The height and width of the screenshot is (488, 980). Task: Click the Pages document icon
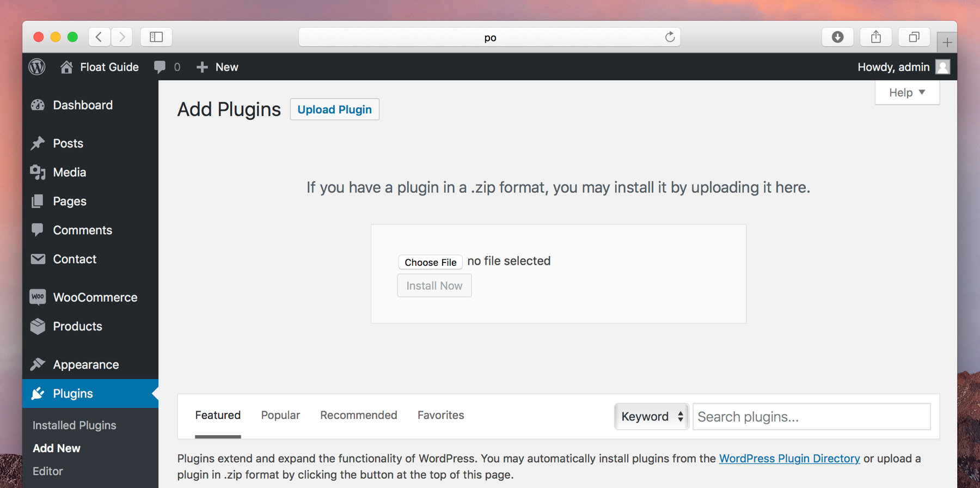pyautogui.click(x=38, y=201)
